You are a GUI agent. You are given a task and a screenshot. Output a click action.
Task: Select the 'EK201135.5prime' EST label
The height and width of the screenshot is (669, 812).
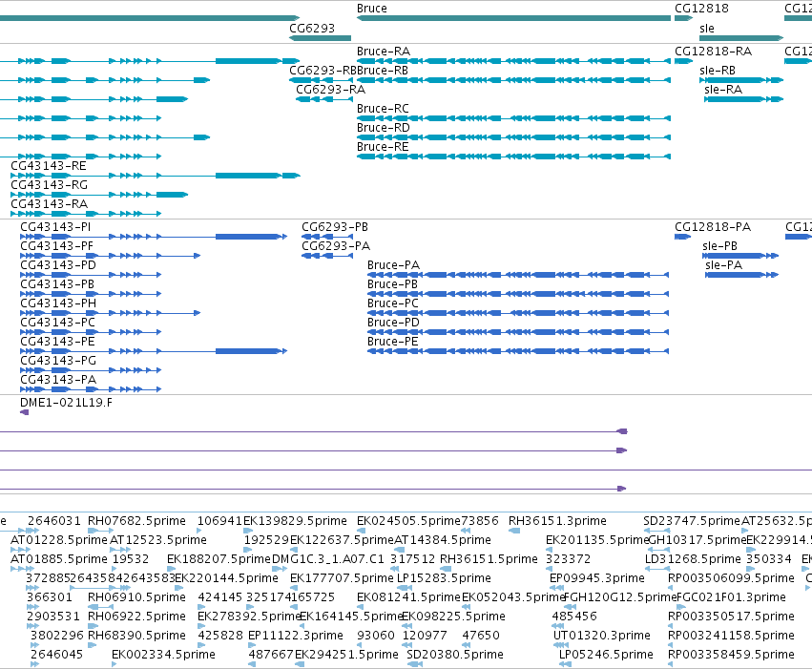pos(597,539)
